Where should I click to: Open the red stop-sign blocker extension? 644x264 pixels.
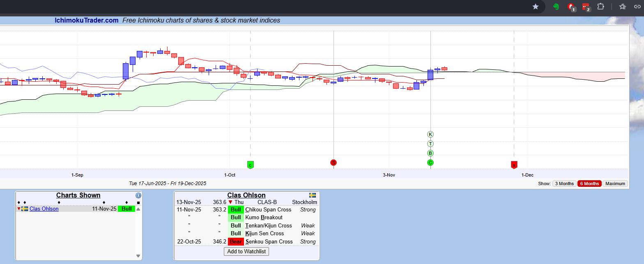[x=571, y=7]
